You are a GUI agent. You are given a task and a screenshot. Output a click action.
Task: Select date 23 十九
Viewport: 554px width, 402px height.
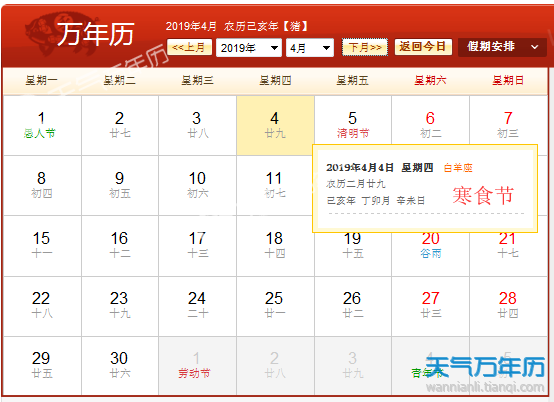[120, 306]
